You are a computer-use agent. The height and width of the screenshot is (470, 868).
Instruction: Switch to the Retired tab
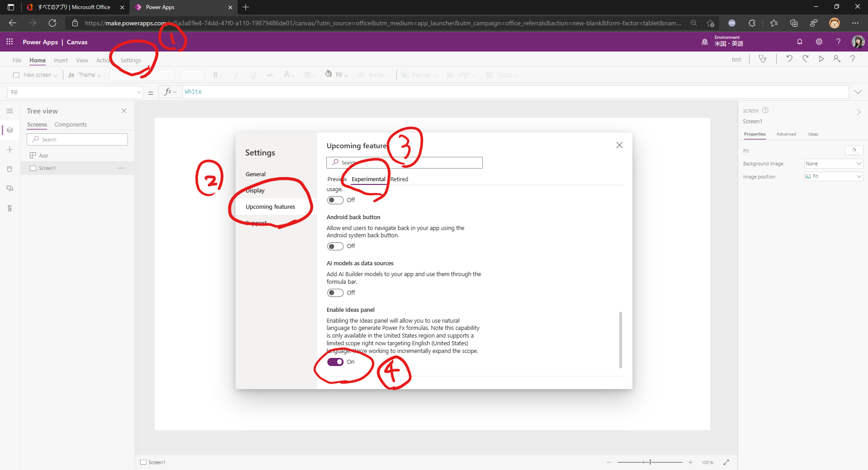[x=399, y=179]
